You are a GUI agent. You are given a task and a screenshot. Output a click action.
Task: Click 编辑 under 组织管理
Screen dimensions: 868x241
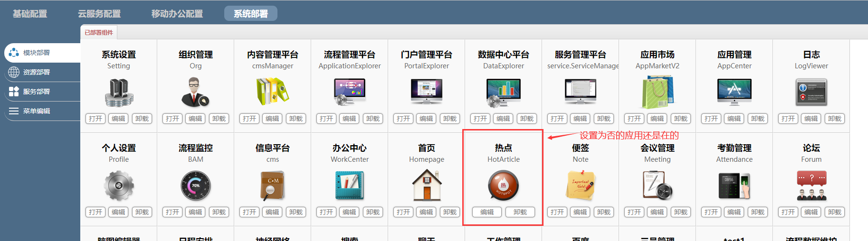pos(195,119)
